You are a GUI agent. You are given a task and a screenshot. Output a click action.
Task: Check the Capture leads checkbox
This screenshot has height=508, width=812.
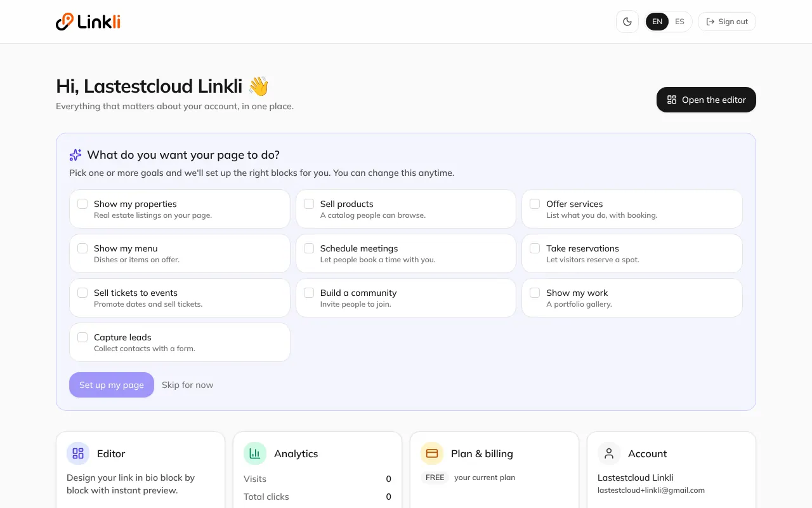coord(82,337)
